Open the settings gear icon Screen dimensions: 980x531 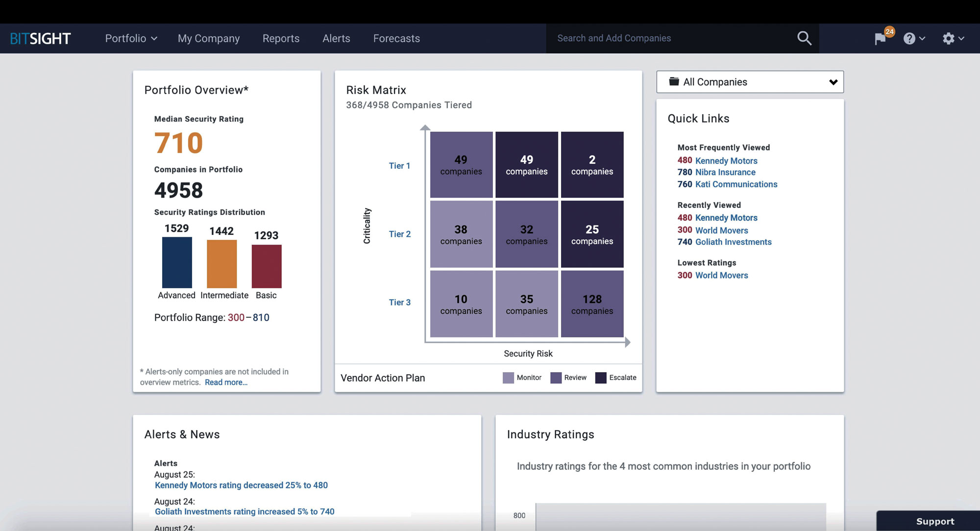click(950, 38)
